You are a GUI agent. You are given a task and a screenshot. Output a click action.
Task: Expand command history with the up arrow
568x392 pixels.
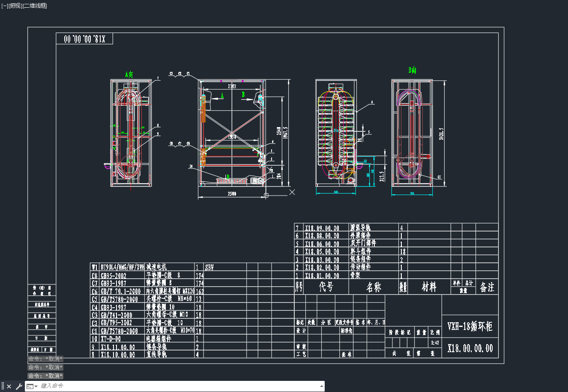pos(322,386)
